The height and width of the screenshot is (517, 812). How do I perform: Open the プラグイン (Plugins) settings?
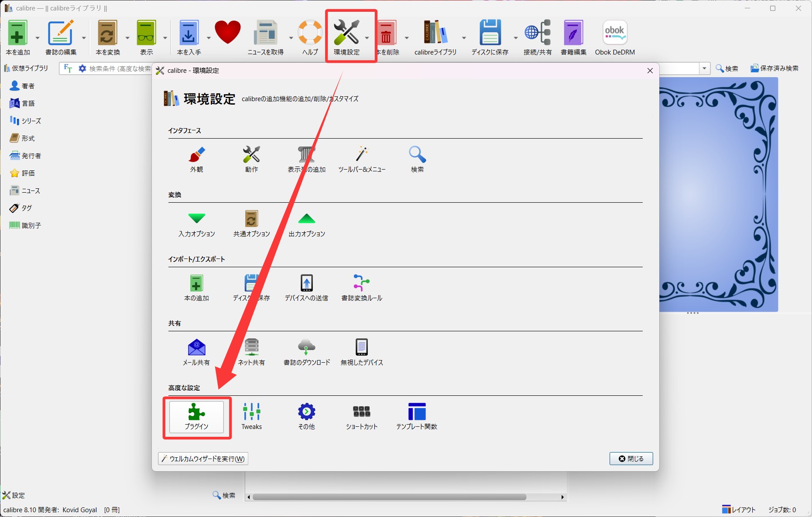[196, 417]
